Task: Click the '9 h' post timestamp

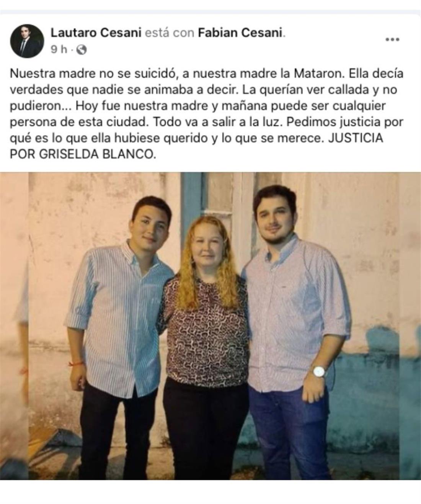Action: pos(59,49)
